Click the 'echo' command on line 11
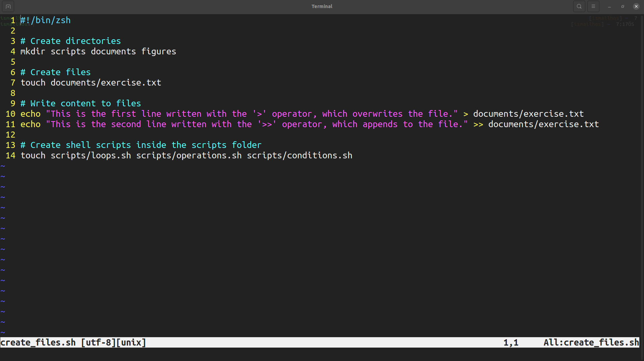This screenshot has width=644, height=361. click(31, 124)
